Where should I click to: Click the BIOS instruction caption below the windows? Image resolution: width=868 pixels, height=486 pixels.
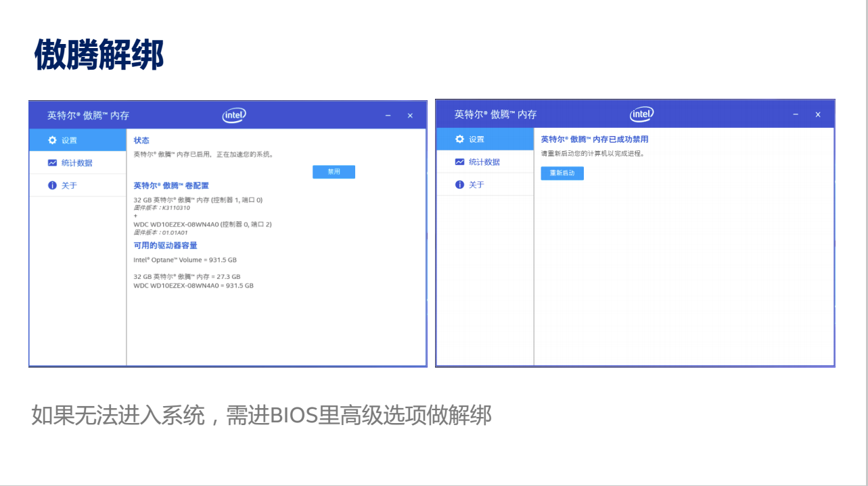261,415
